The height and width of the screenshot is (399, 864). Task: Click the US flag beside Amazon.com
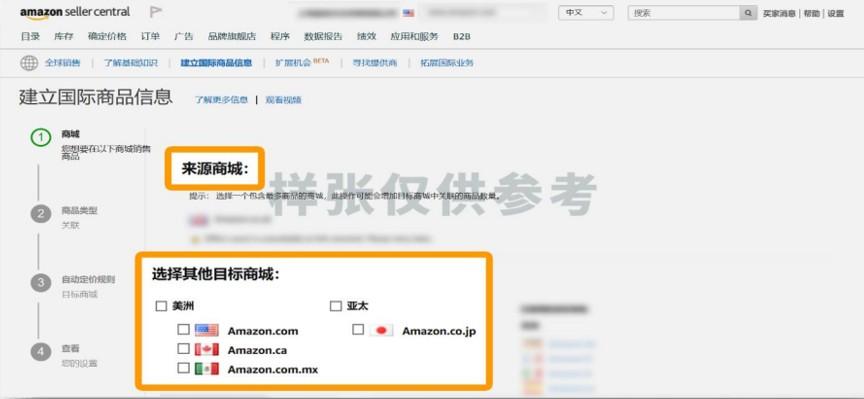[x=207, y=331]
